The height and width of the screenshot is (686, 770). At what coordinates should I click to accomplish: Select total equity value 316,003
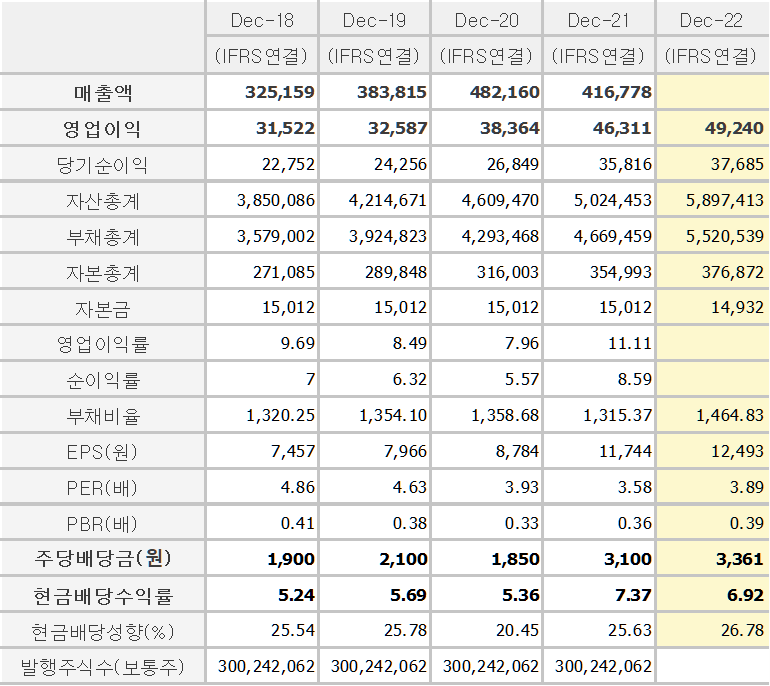click(x=508, y=272)
